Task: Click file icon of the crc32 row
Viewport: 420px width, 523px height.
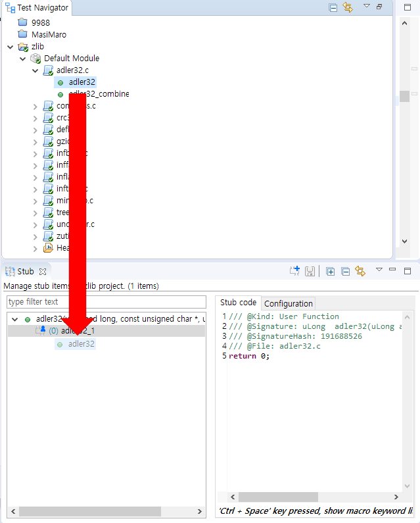Action: coord(49,118)
